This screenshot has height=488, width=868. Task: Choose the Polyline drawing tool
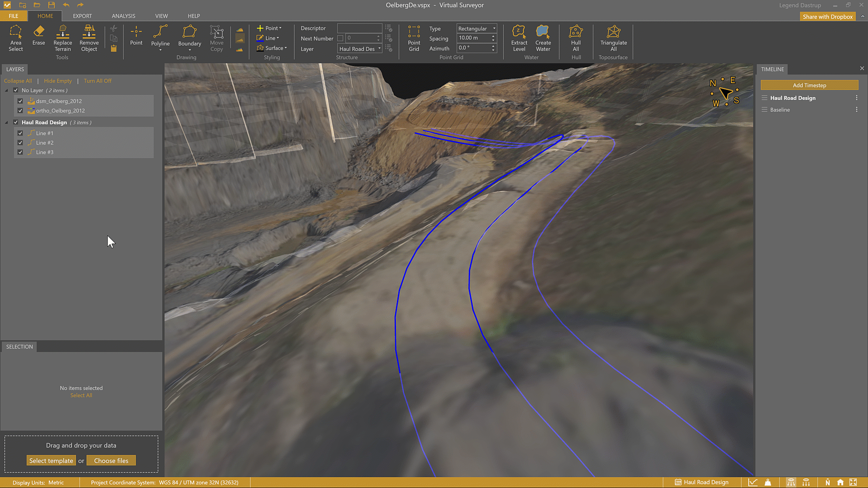tap(160, 36)
